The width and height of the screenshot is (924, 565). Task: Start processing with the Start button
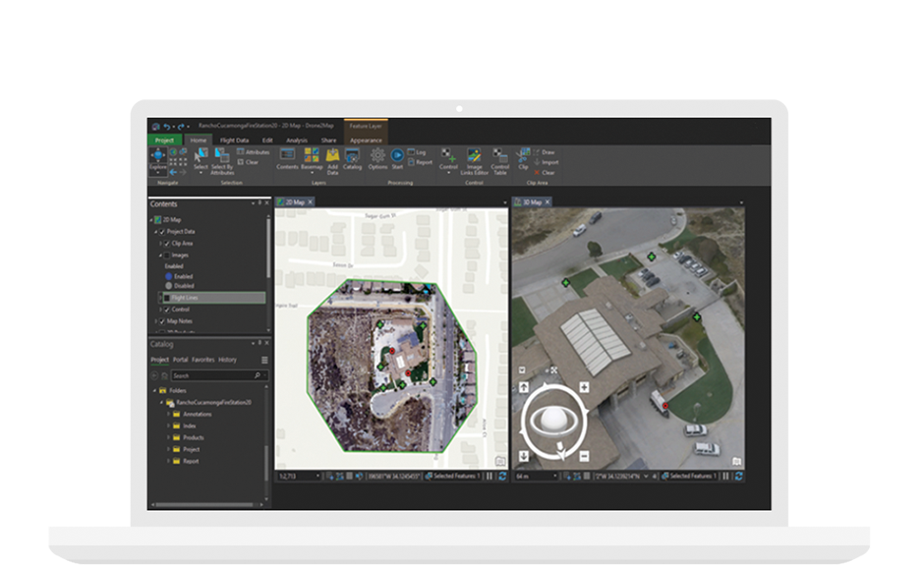click(x=397, y=157)
